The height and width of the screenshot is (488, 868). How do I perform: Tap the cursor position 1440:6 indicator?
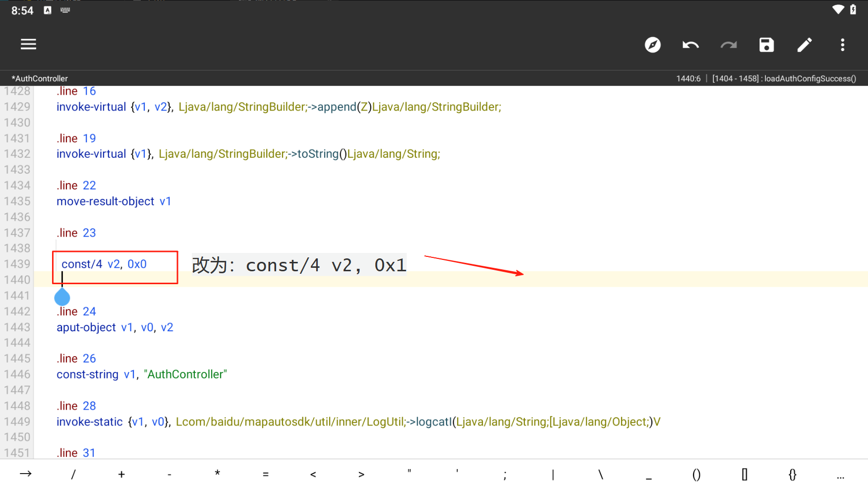(x=688, y=78)
